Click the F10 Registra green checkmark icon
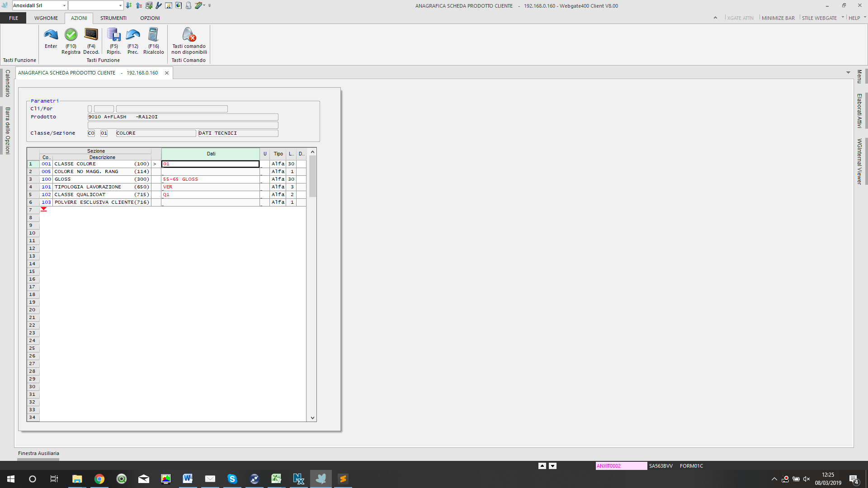Screen dimensions: 868x488 click(71, 35)
